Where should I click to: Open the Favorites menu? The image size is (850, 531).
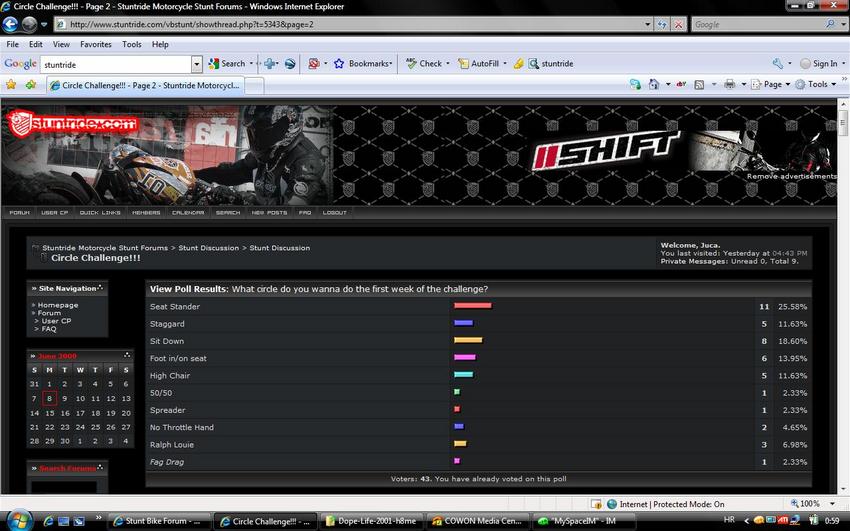point(95,44)
